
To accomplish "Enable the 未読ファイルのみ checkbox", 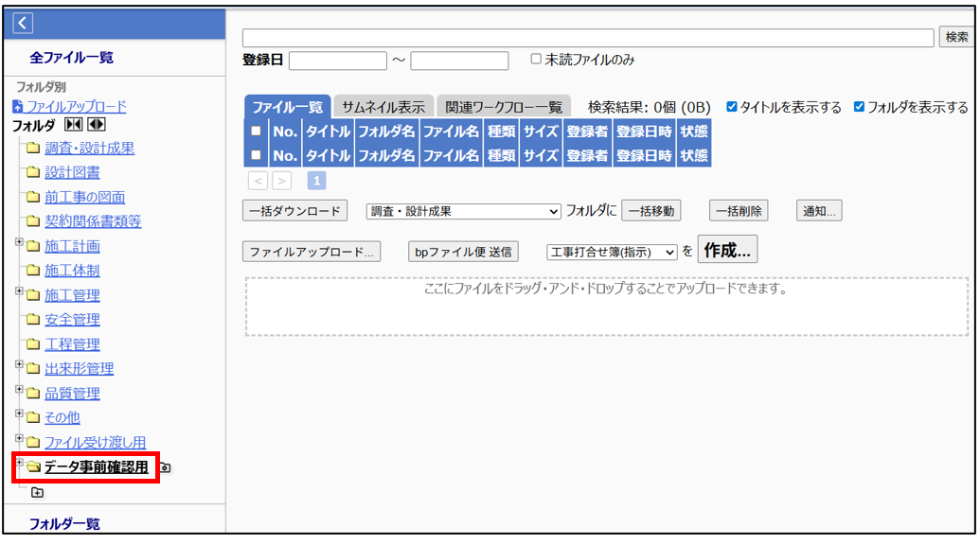I will pyautogui.click(x=536, y=59).
